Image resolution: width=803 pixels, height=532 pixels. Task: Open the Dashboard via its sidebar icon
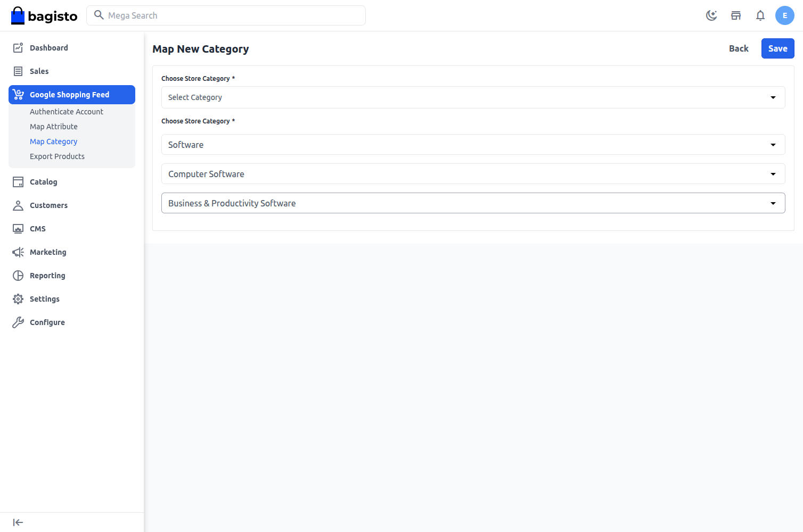pyautogui.click(x=18, y=47)
